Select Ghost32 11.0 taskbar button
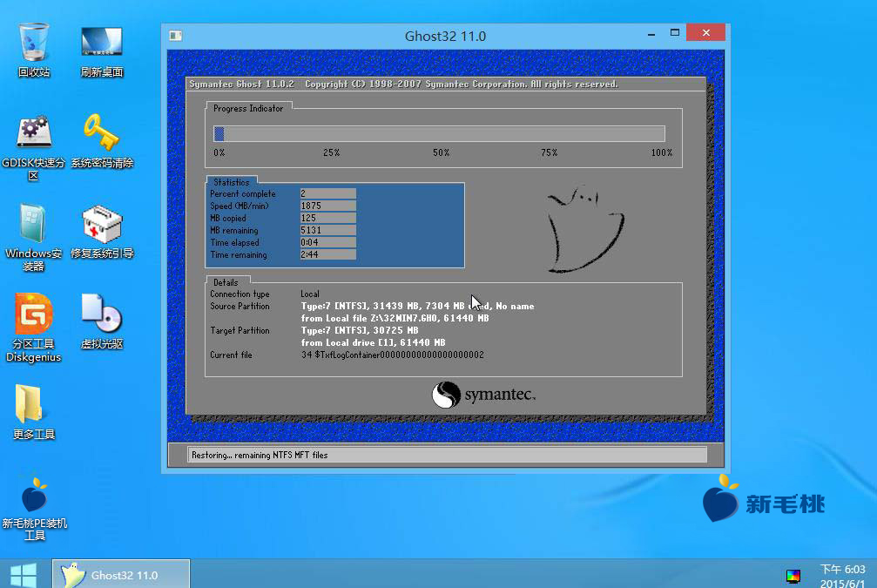877x588 pixels. click(x=121, y=573)
